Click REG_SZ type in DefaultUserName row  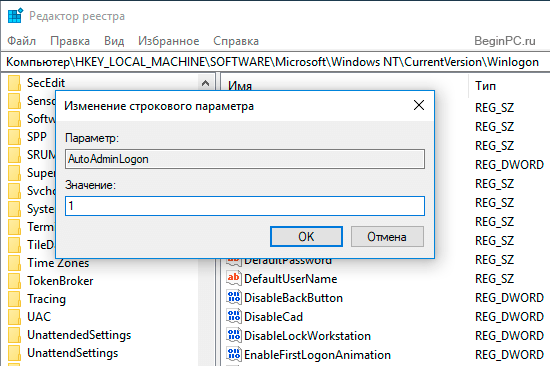tap(494, 279)
